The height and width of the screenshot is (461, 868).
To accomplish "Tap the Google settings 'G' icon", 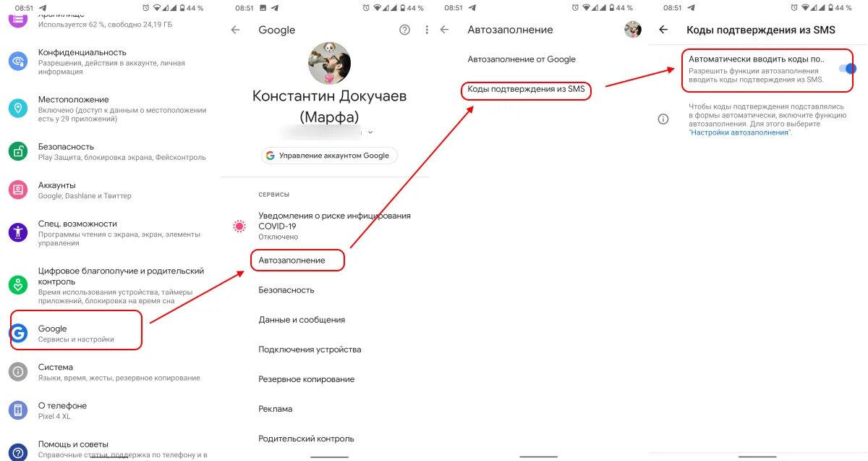I will pos(18,333).
